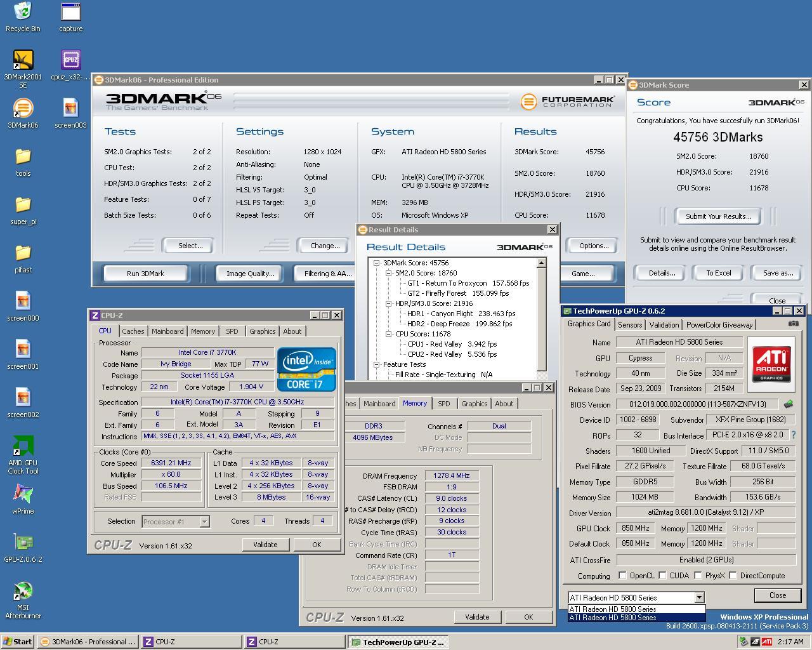Screen dimensions: 812x650
Task: Open the pifast folder
Action: coord(23,258)
